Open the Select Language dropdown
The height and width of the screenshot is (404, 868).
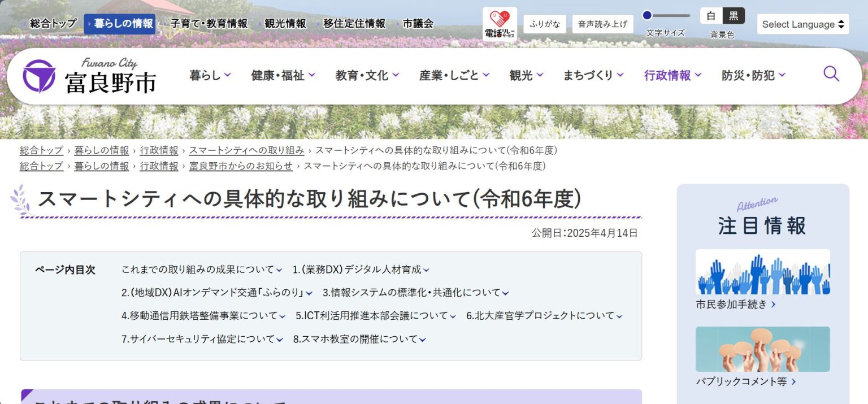[802, 24]
